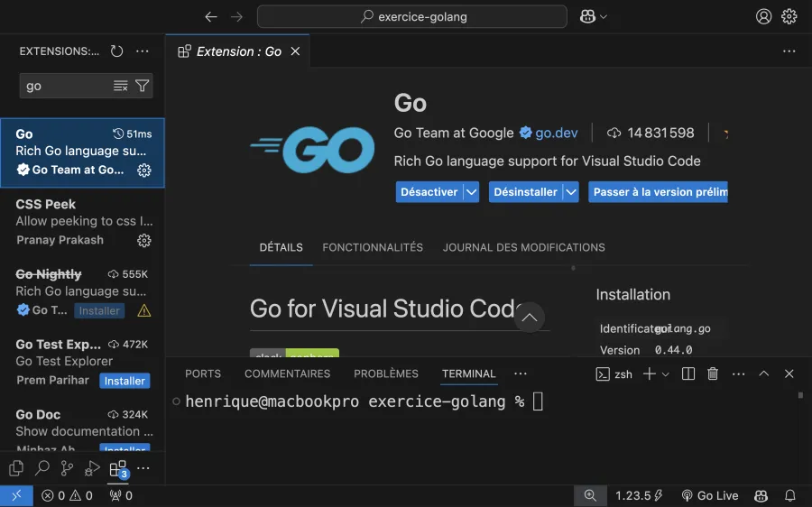Open the Explorer view
Viewport: 812px width, 507px height.
(16, 468)
